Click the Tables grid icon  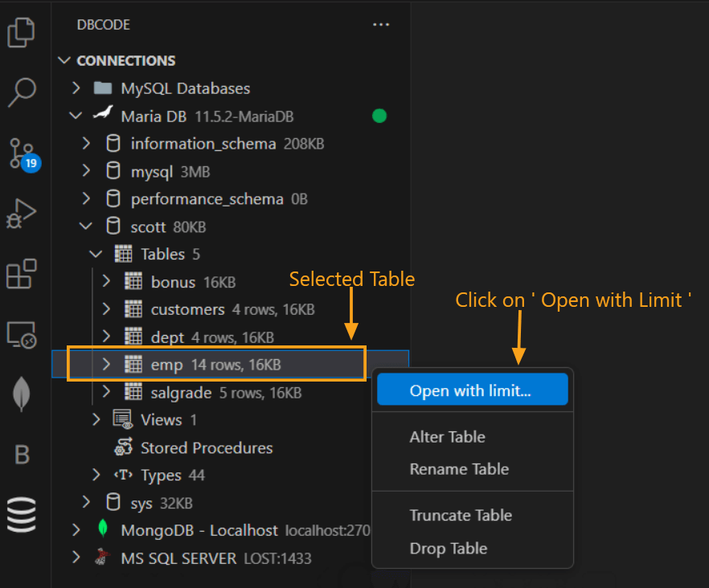click(x=123, y=254)
